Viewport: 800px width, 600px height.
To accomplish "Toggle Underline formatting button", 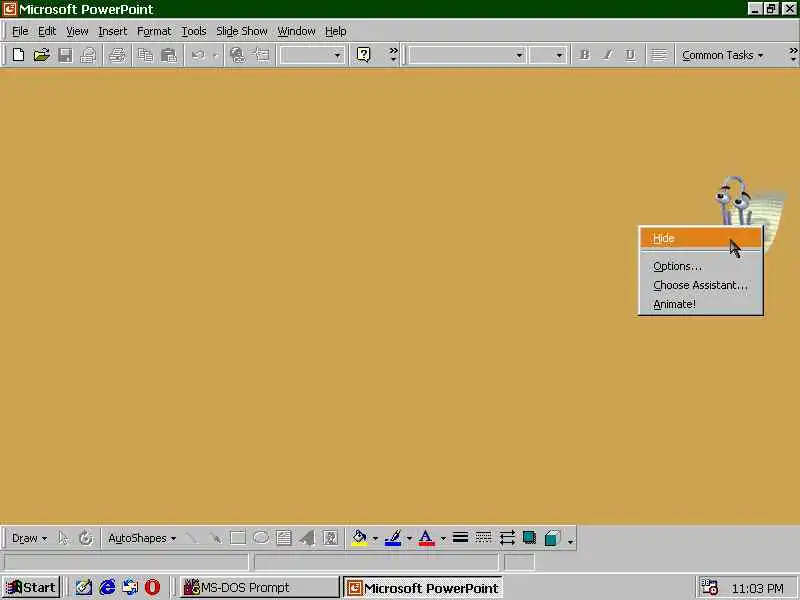I will click(x=631, y=55).
